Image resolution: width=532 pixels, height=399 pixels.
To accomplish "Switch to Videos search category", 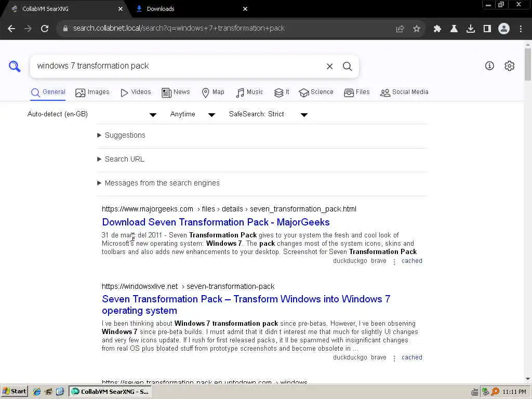I will [x=136, y=92].
